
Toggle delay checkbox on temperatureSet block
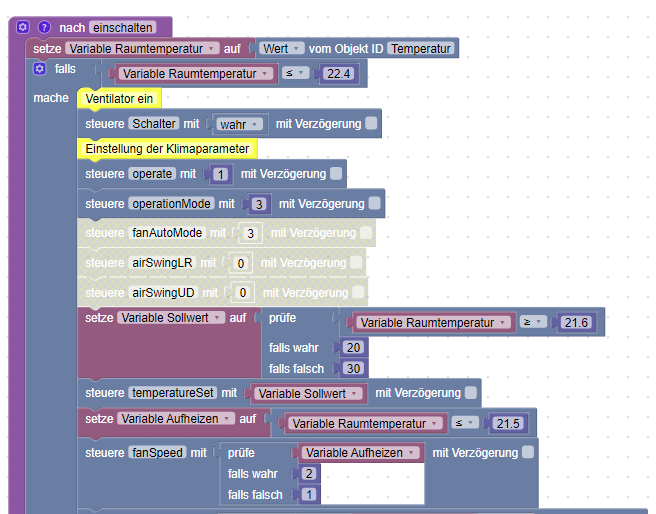471,393
